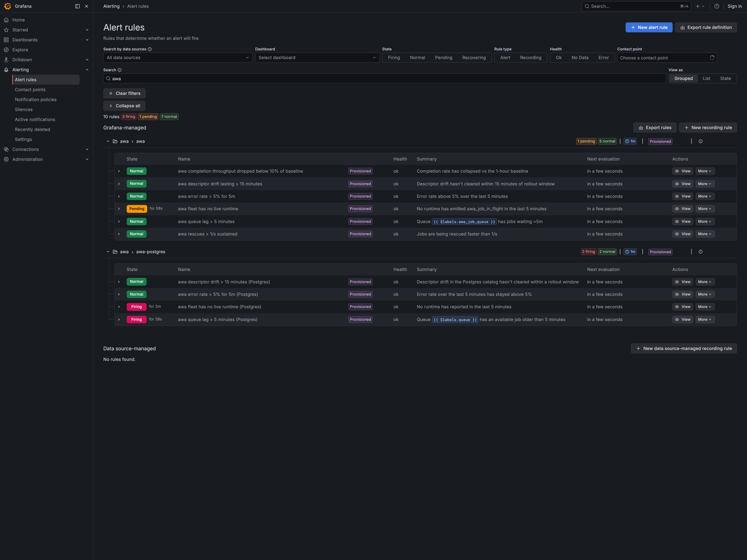The height and width of the screenshot is (560, 747).
Task: Click Export rule definition
Action: pos(706,27)
